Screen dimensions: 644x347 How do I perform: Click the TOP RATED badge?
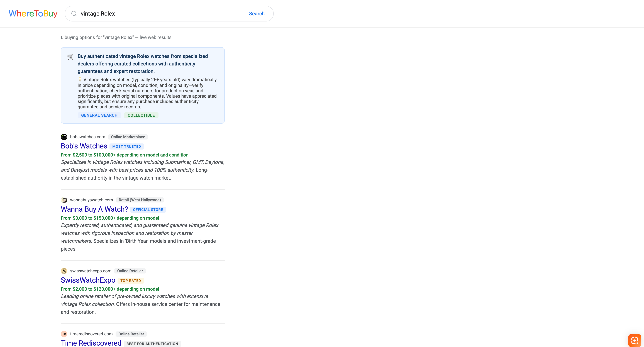pos(131,280)
